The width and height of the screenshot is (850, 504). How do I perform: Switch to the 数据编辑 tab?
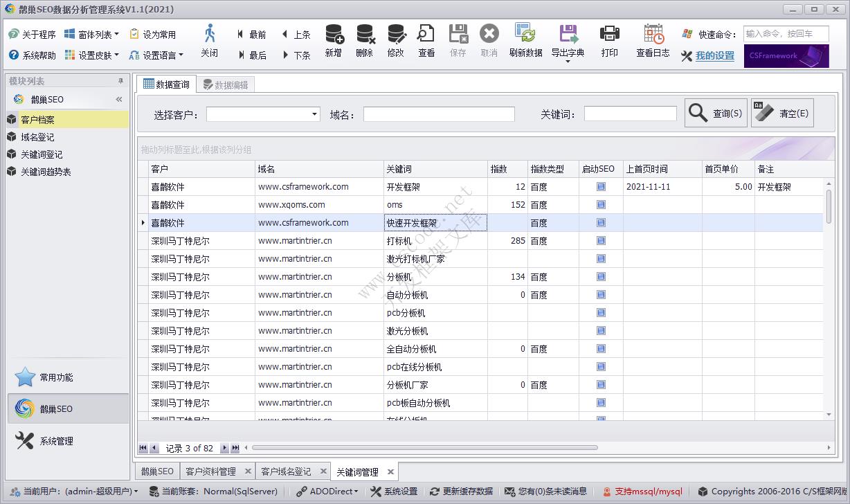pos(226,85)
